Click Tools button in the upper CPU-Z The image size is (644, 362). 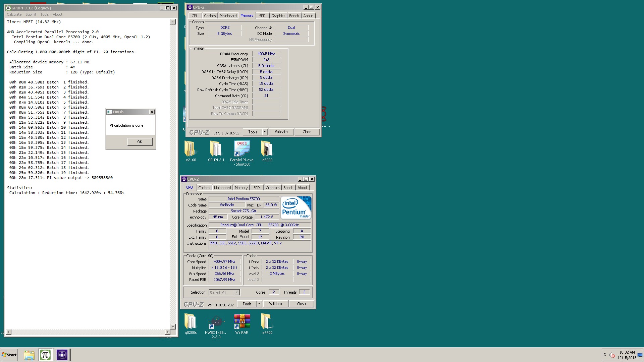pos(253,132)
